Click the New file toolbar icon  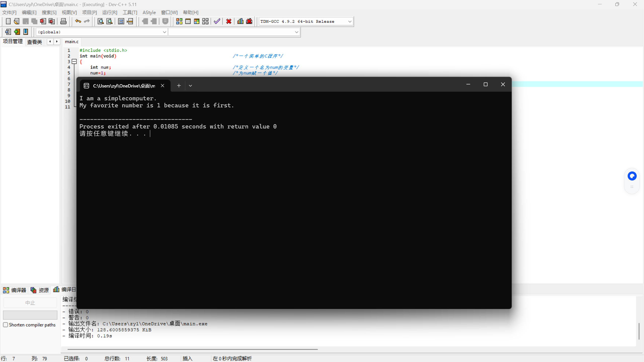point(8,21)
